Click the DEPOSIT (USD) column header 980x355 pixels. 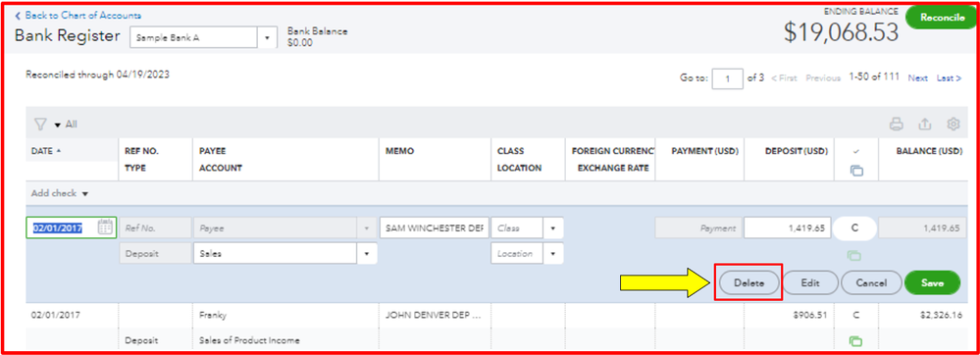[x=797, y=151]
